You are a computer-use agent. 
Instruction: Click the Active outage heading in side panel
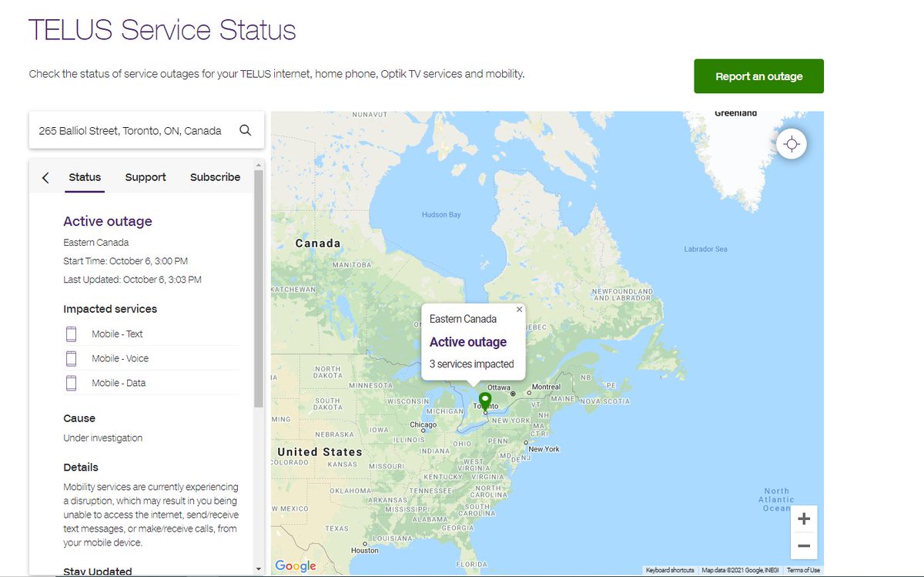(x=108, y=221)
